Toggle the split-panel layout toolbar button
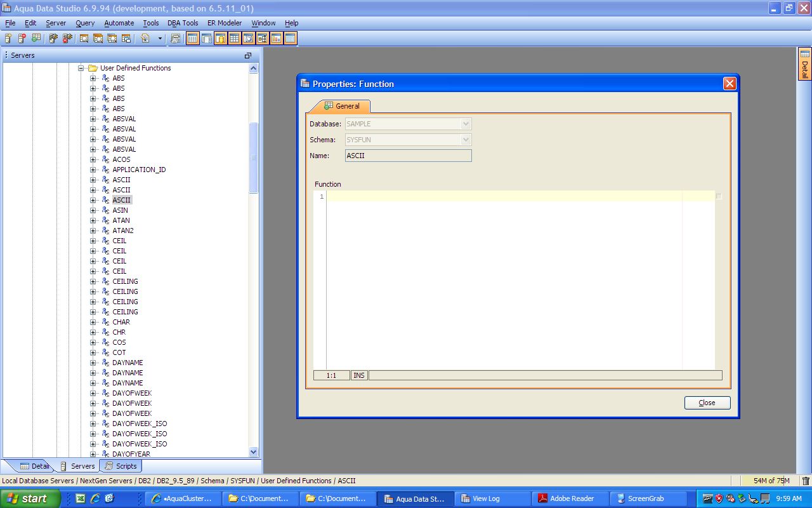The width and height of the screenshot is (812, 508). click(x=207, y=39)
